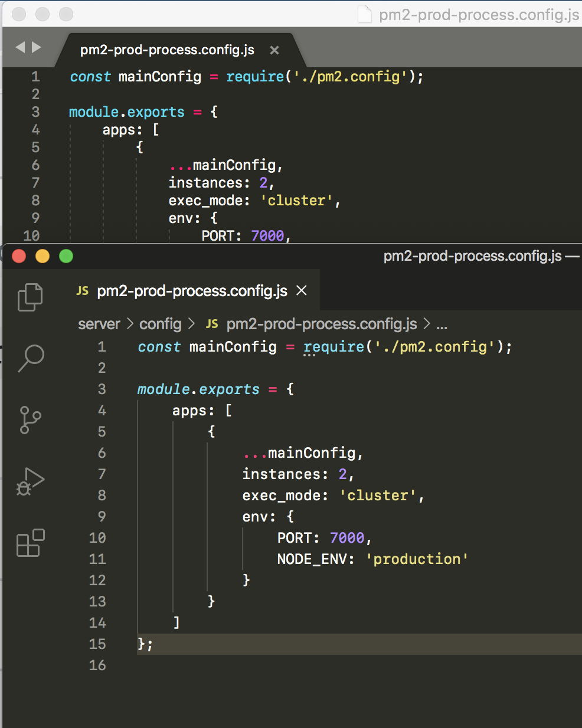Click 'module.exports' on VS Code line 3

(x=198, y=389)
